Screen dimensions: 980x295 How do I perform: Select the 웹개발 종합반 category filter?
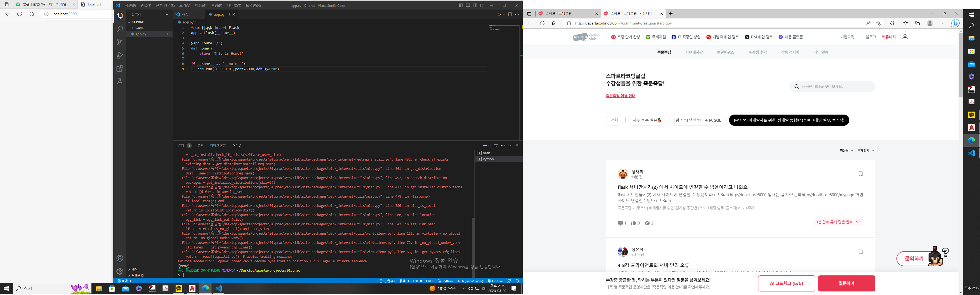tap(789, 120)
